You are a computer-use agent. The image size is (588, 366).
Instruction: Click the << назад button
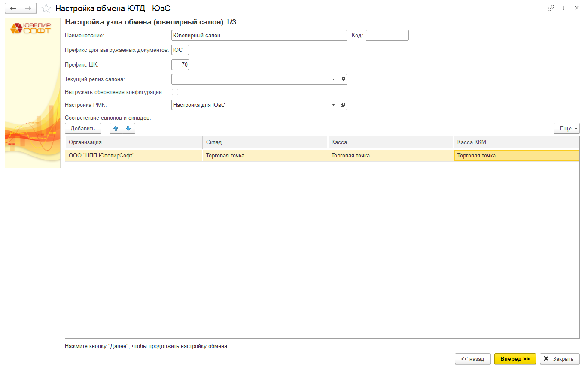pyautogui.click(x=472, y=359)
